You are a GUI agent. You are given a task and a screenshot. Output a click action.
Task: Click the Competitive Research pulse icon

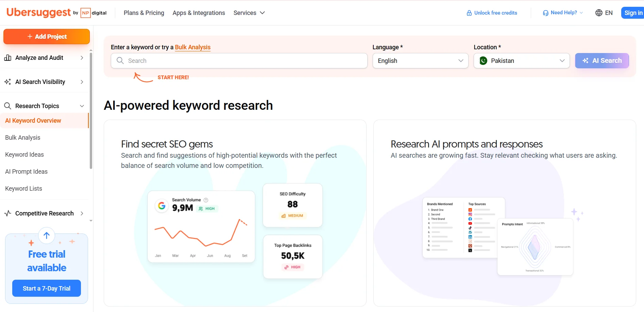pos(7,213)
